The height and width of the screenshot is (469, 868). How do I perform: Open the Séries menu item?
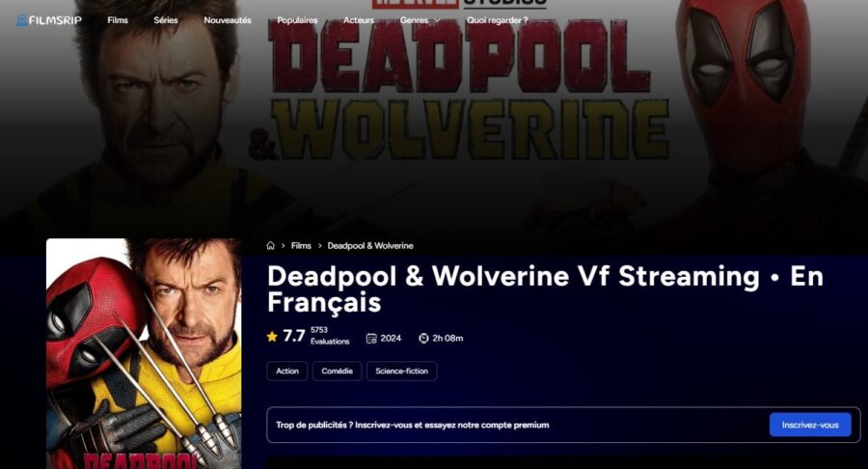[x=166, y=20]
